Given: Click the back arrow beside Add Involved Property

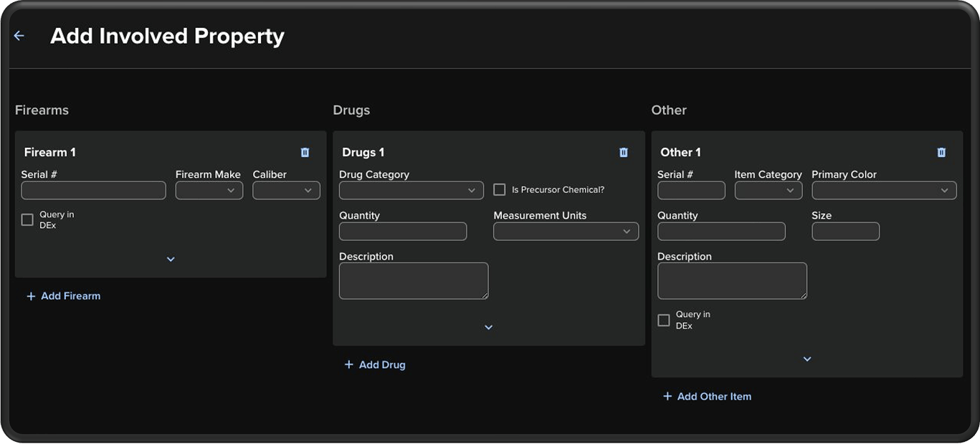Looking at the screenshot, I should coord(19,36).
